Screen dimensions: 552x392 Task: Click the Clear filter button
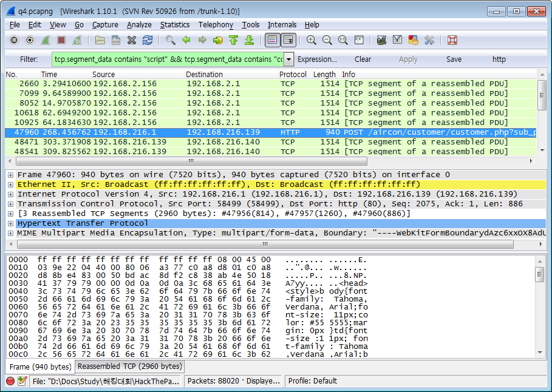click(363, 59)
